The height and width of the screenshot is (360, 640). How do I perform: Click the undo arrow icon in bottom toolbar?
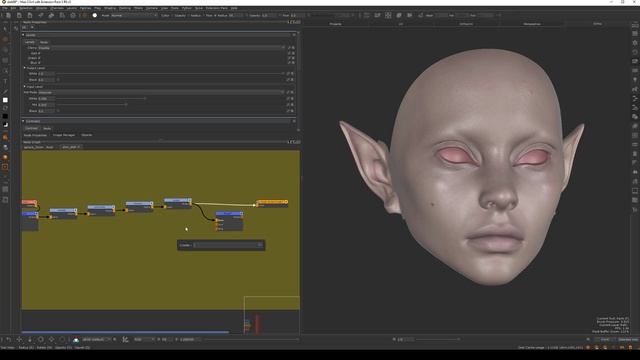(9, 340)
